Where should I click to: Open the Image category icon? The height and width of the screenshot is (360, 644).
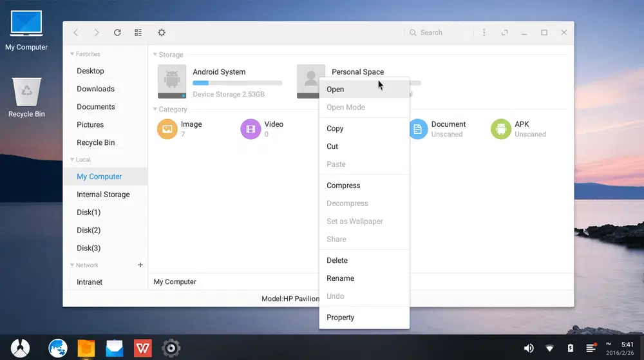pos(167,129)
